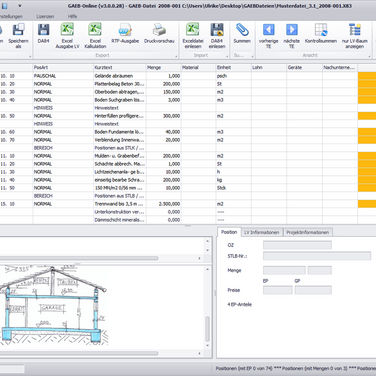Click the STLB-Nr. input field
Image resolution: width=376 pixels, height=376 pixels.
click(317, 256)
